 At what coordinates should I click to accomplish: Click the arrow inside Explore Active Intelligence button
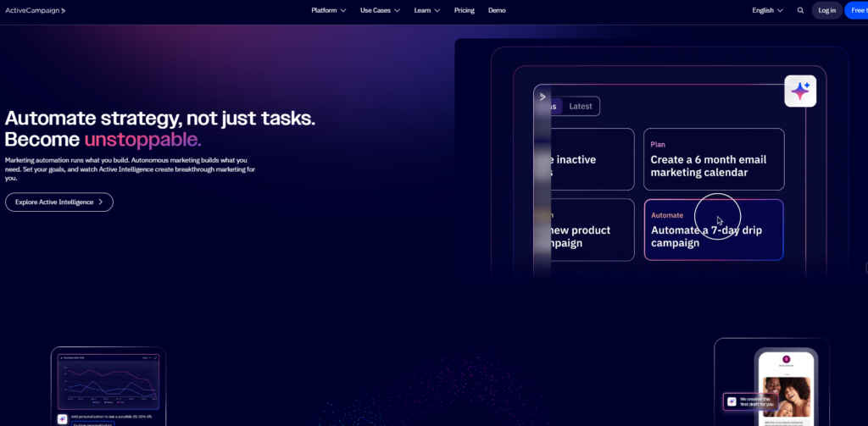point(101,202)
